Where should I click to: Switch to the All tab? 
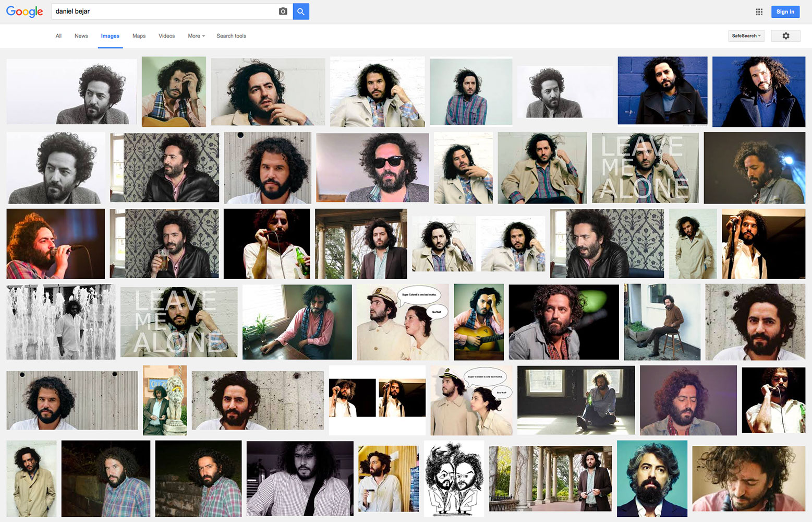pos(58,36)
